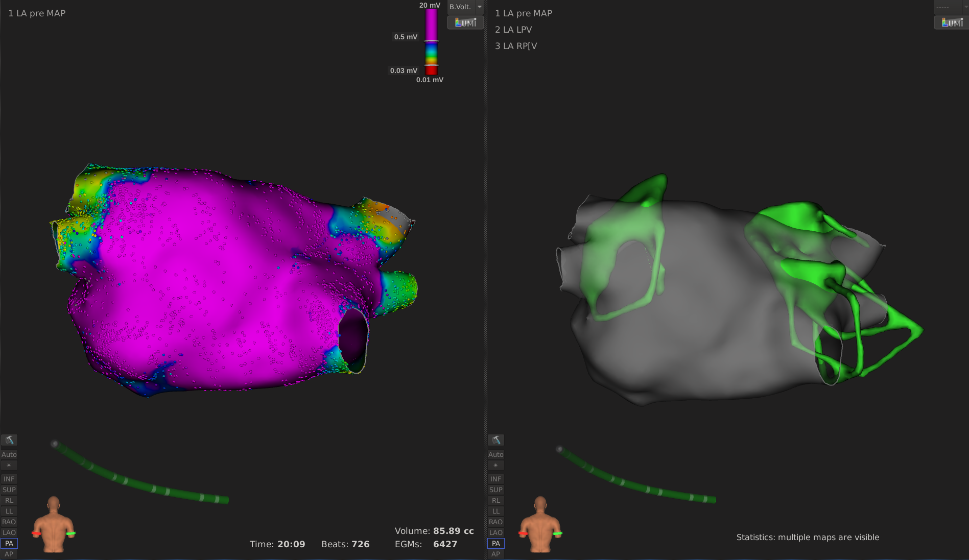969x560 pixels.
Task: Open the B.Volt. map type dropdown
Action: coord(465,7)
